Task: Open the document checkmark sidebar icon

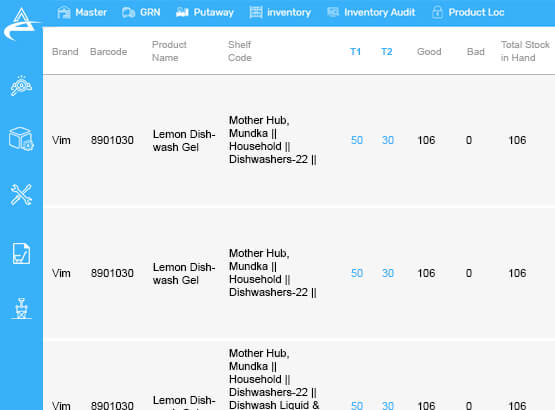Action: 21,254
